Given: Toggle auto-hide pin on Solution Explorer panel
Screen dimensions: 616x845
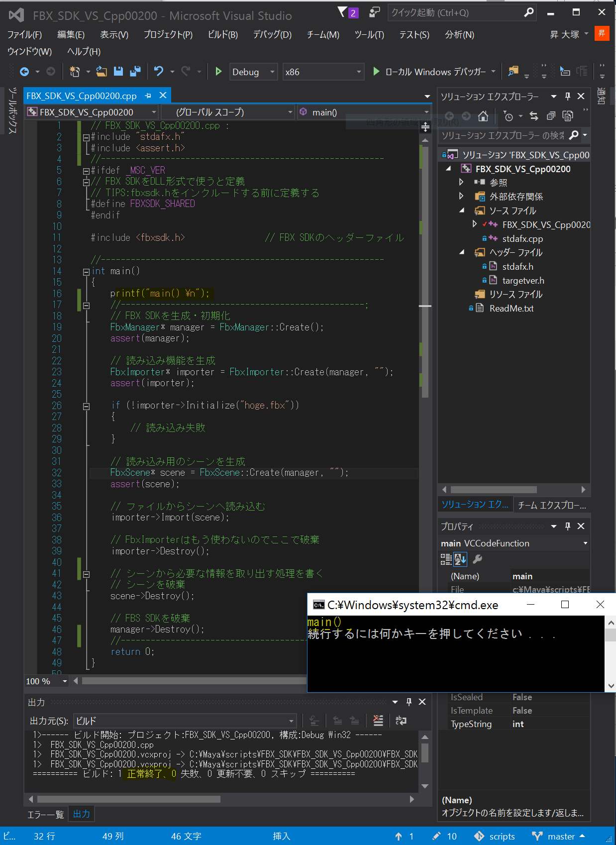Looking at the screenshot, I should pos(568,96).
